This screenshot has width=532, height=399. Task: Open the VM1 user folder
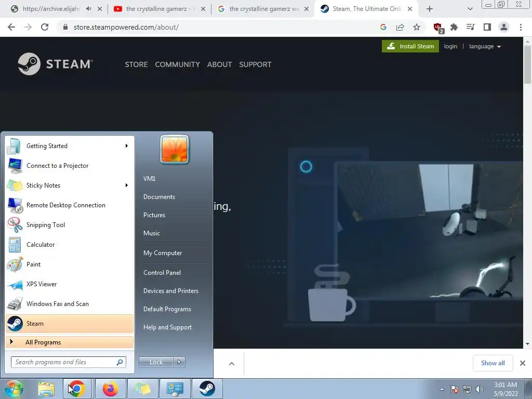149,179
